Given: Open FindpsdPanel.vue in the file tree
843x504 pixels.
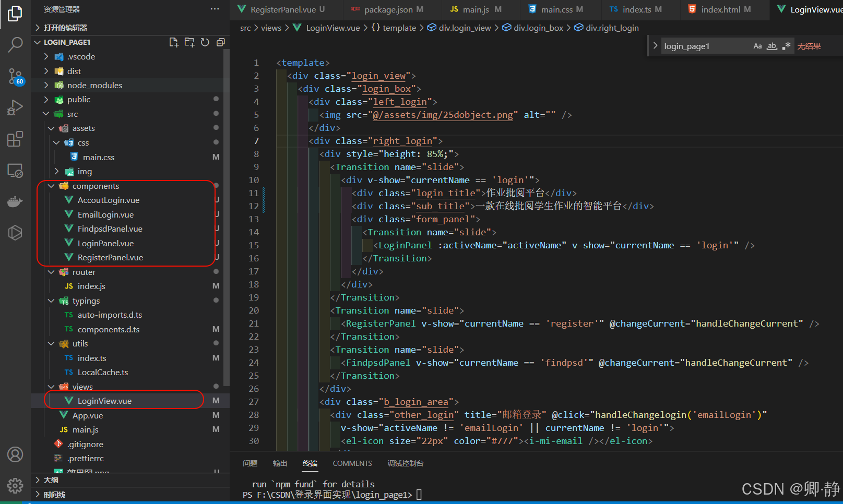Looking at the screenshot, I should click(110, 229).
